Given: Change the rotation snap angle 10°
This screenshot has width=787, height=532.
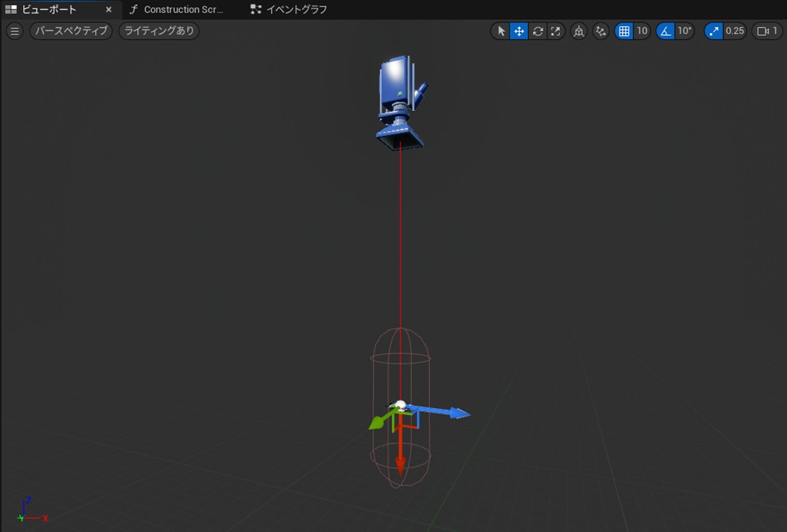Looking at the screenshot, I should (x=684, y=31).
